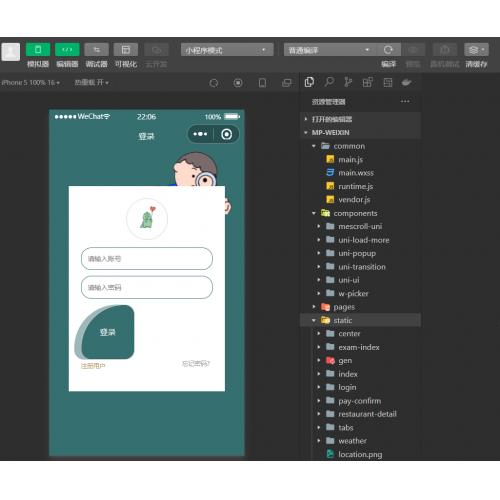The height and width of the screenshot is (500, 500).
Task: Open the source control branch icon
Action: tap(348, 82)
